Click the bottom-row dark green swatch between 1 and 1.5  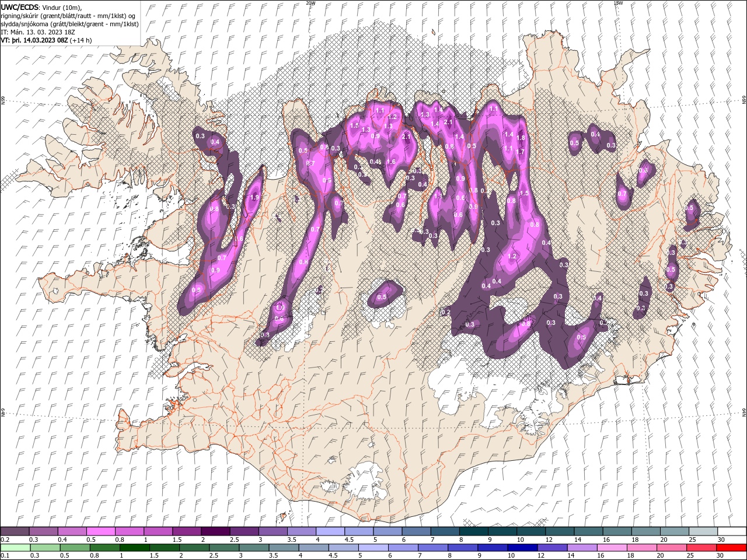(135, 547)
